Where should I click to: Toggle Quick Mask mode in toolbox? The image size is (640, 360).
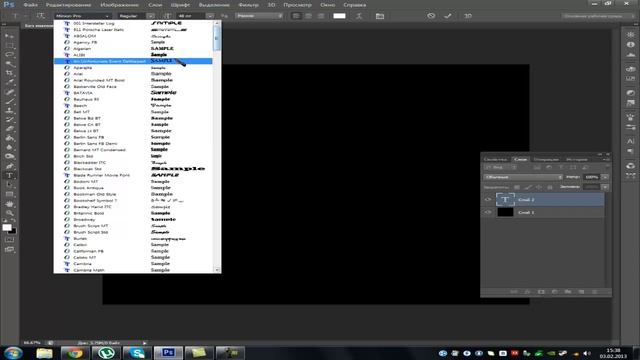click(9, 240)
